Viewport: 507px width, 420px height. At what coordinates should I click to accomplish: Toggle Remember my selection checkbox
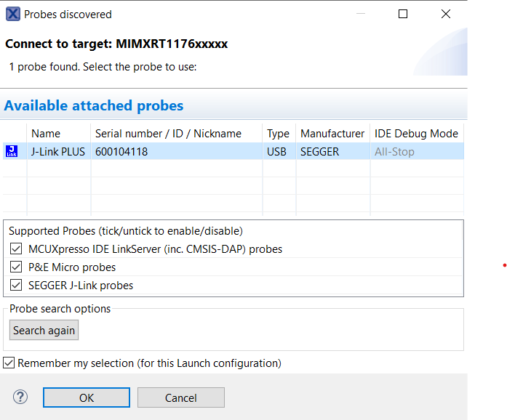9,363
